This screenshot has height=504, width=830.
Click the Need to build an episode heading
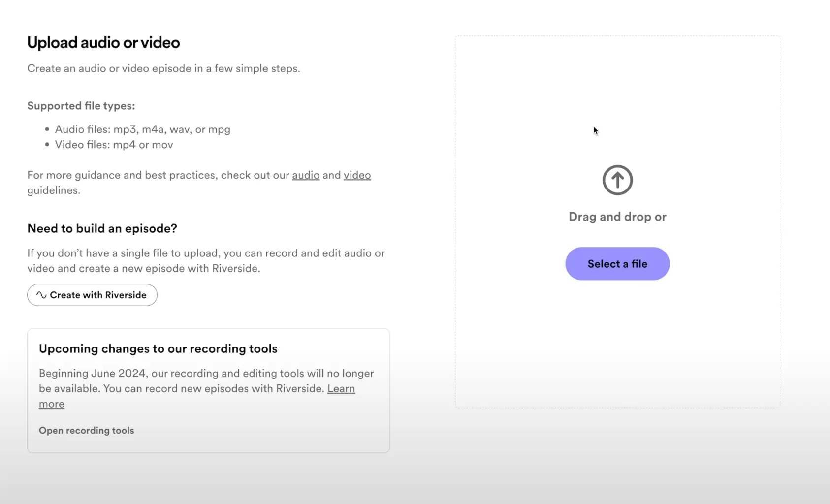click(x=102, y=228)
